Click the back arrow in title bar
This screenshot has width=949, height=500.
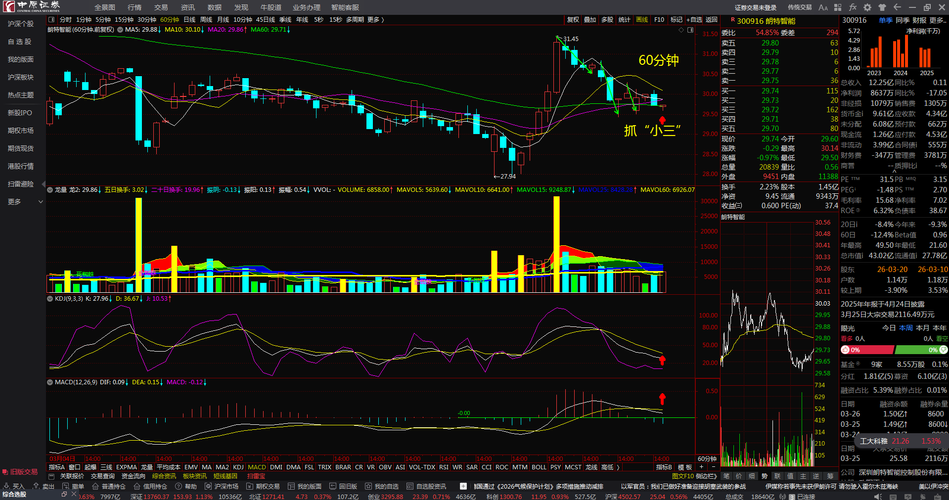[x=897, y=7]
